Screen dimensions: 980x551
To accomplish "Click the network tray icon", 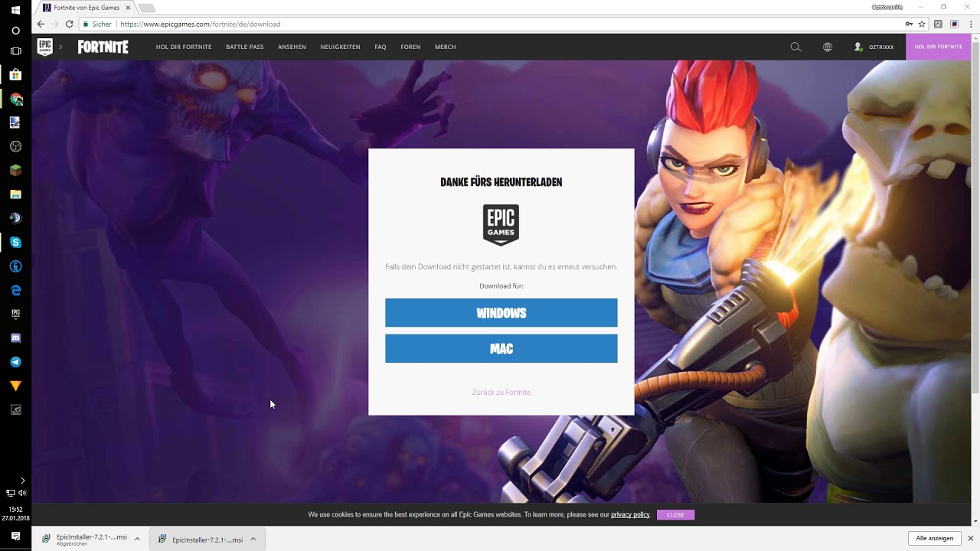I will tap(10, 494).
